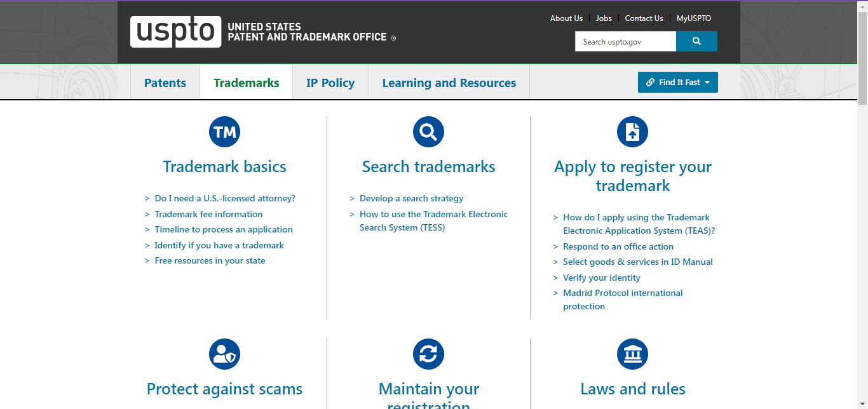Click the TM Trademark basics icon

point(224,132)
